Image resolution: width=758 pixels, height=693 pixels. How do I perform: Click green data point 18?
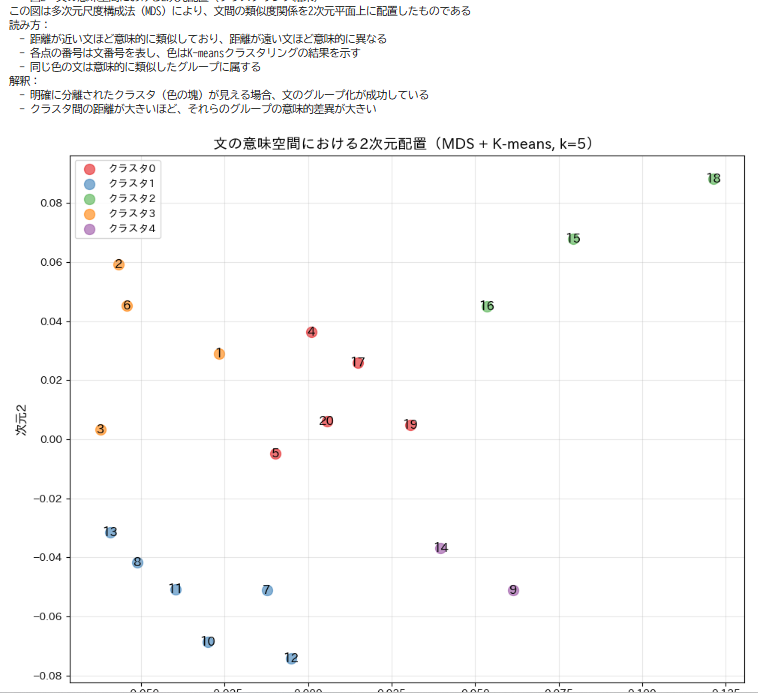click(x=713, y=179)
